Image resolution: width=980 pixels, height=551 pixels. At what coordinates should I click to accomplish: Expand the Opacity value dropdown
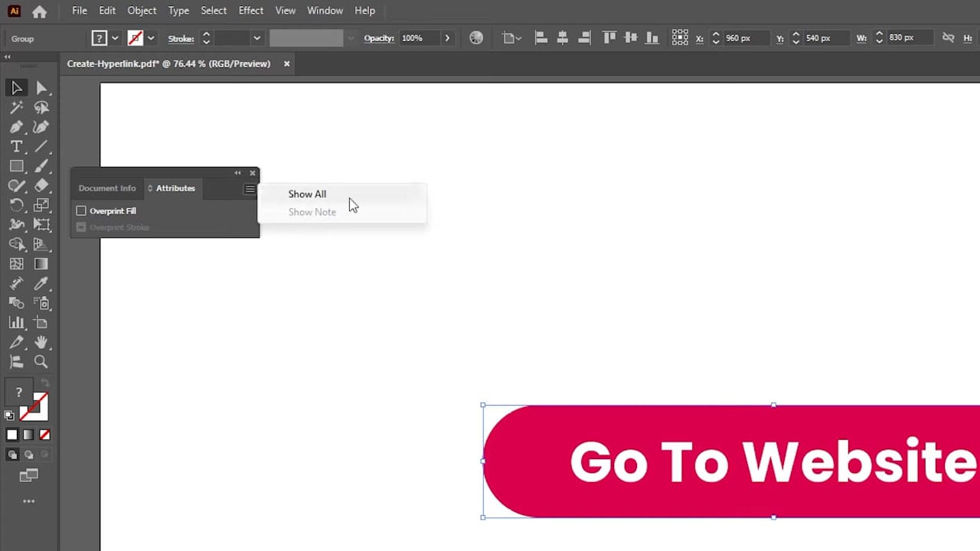pos(447,37)
